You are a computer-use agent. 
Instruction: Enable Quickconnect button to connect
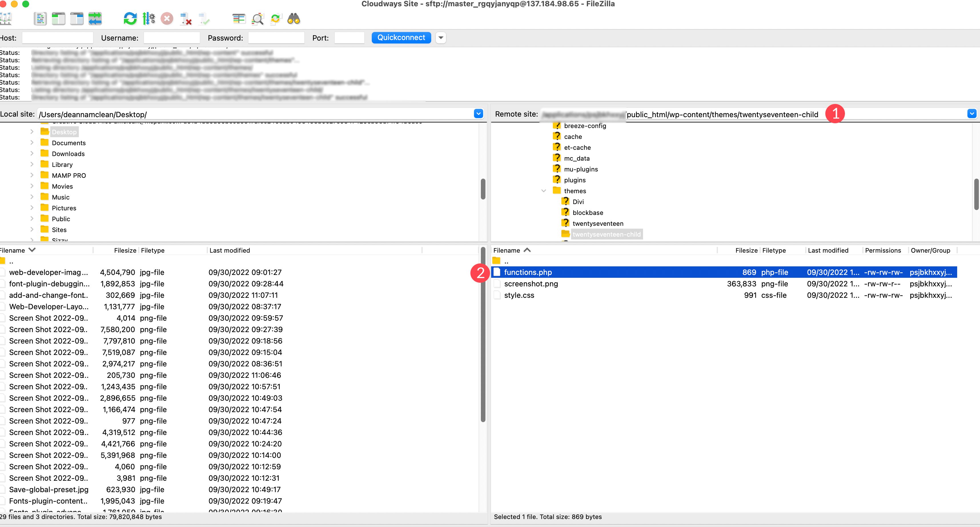click(x=401, y=37)
